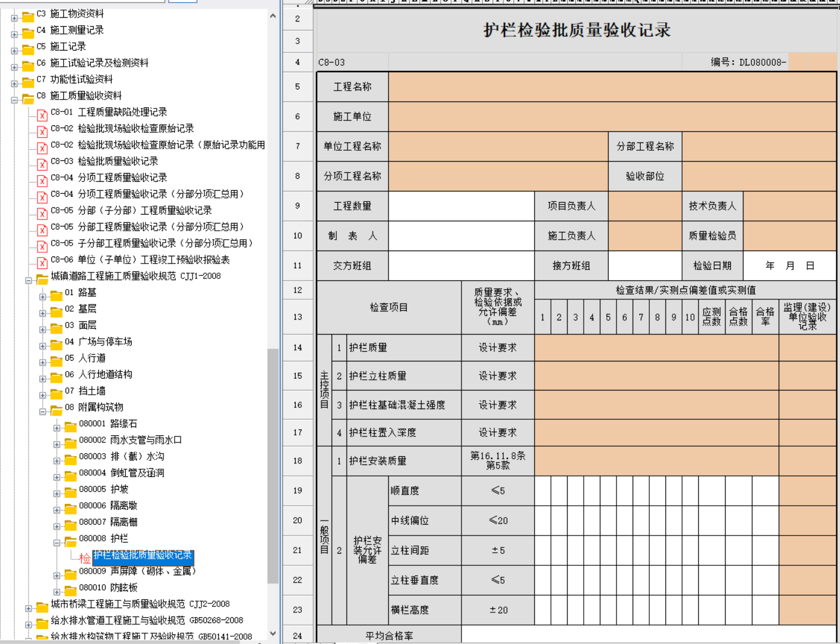Click the 02 基层 folder icon
840x644 pixels.
pyautogui.click(x=57, y=311)
